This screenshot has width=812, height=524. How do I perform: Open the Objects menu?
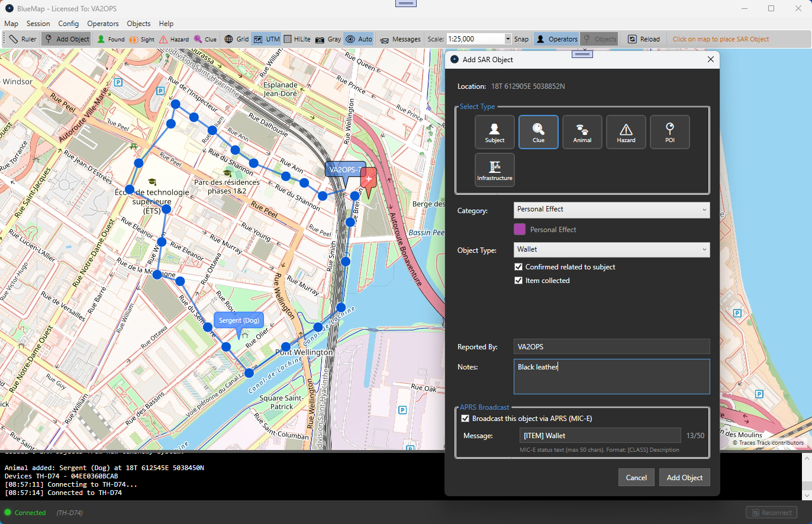tap(138, 24)
